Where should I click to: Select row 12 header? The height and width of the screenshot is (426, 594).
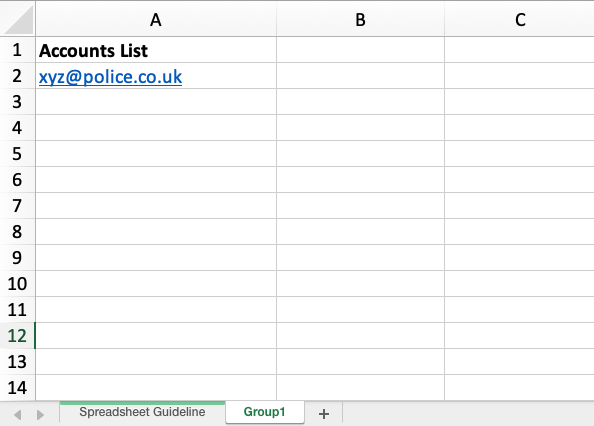tap(17, 335)
